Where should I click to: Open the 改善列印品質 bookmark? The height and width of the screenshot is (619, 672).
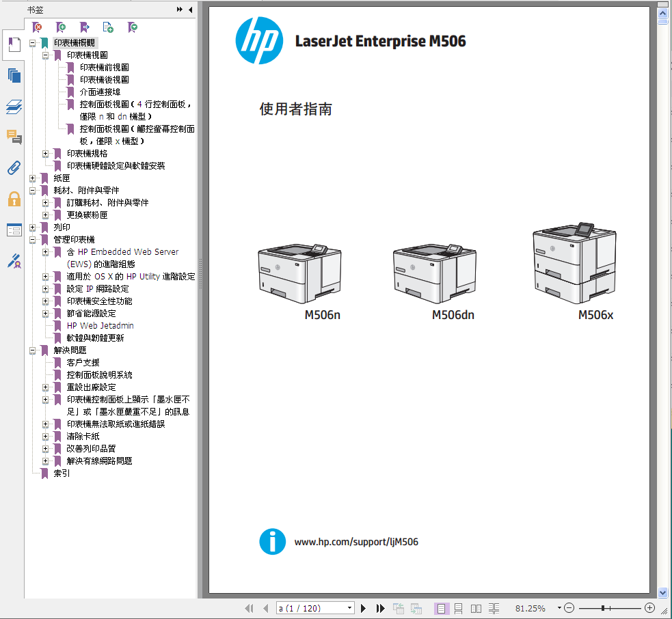coord(92,449)
